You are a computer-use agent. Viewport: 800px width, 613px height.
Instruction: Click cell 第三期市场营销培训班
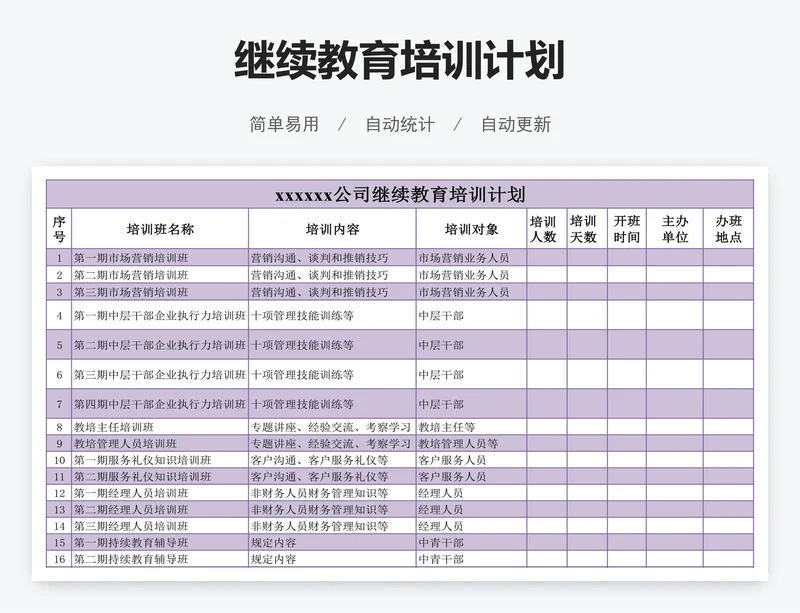pyautogui.click(x=160, y=292)
